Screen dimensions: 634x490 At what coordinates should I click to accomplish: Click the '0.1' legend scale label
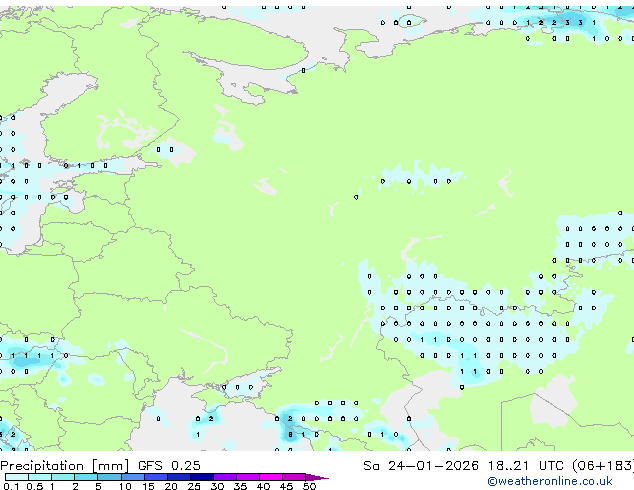(11, 486)
